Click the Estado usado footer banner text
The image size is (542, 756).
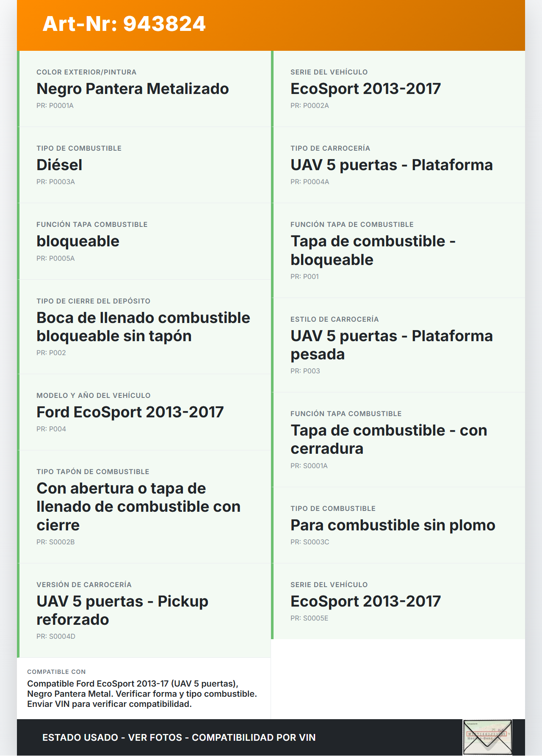179,737
